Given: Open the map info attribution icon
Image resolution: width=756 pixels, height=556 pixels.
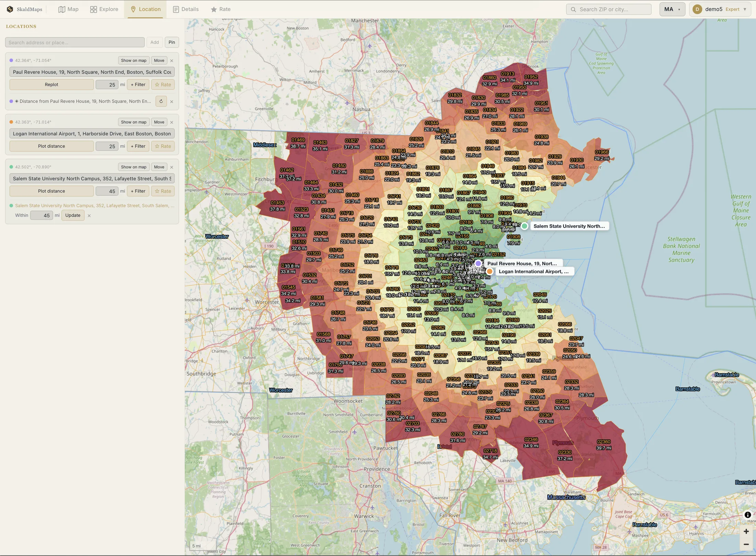Looking at the screenshot, I should (748, 515).
